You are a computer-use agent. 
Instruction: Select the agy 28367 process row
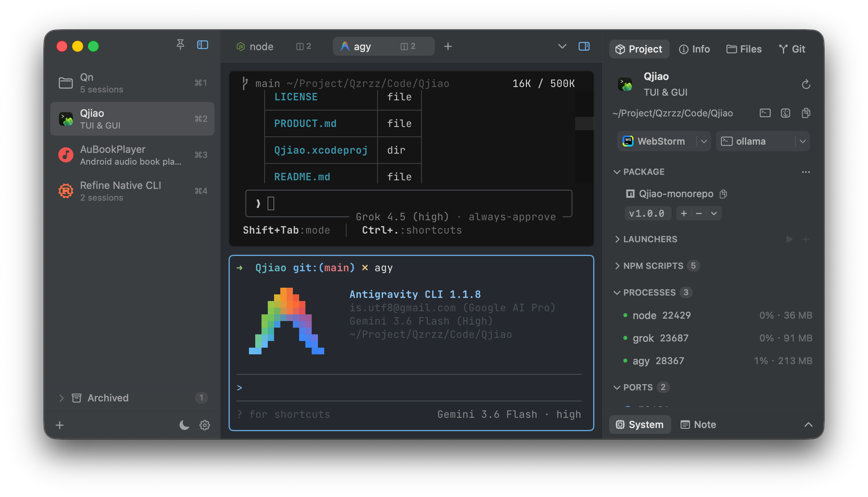[717, 361]
